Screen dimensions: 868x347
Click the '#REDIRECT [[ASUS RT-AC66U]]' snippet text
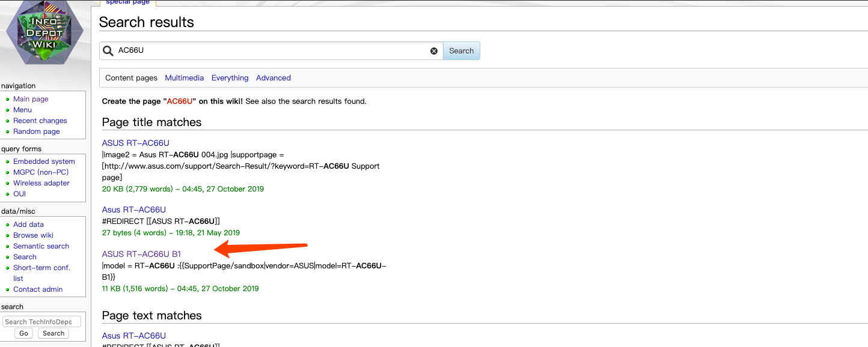(161, 221)
